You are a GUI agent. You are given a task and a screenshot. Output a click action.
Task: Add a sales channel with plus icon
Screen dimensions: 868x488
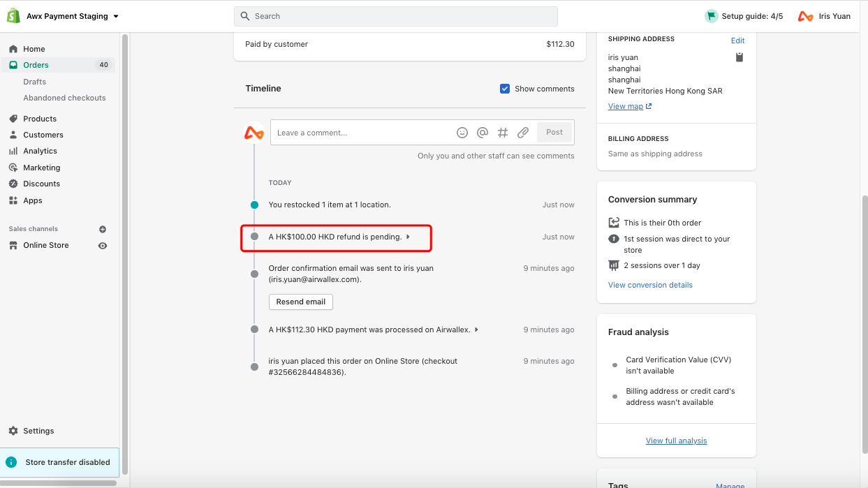click(103, 229)
